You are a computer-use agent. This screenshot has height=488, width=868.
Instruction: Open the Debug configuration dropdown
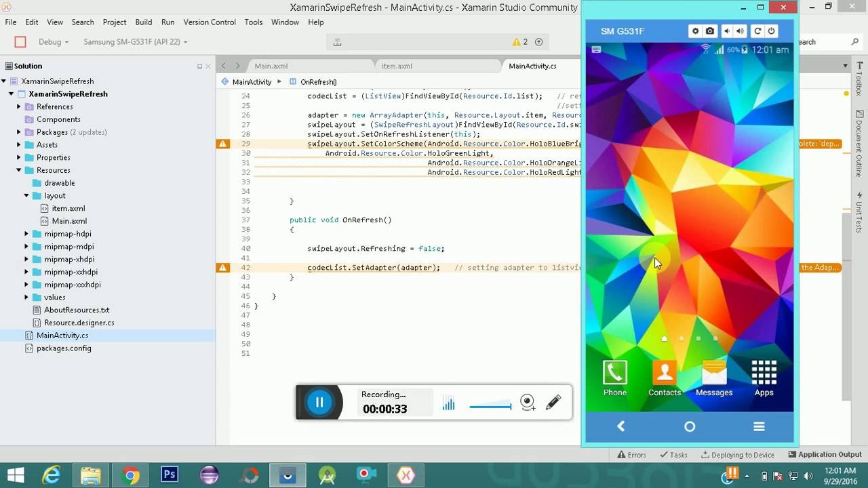tap(54, 42)
